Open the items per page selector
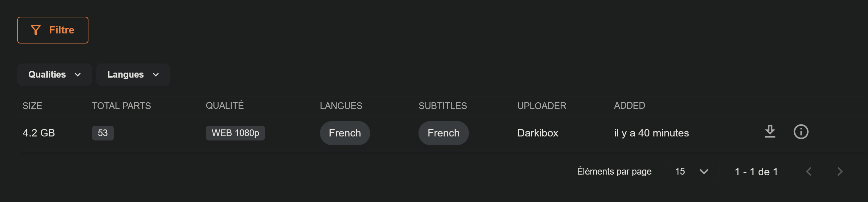This screenshot has width=868, height=202. (x=692, y=172)
